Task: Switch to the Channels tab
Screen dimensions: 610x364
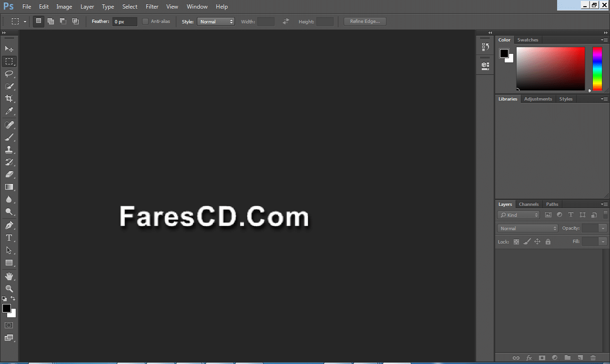Action: [529, 204]
